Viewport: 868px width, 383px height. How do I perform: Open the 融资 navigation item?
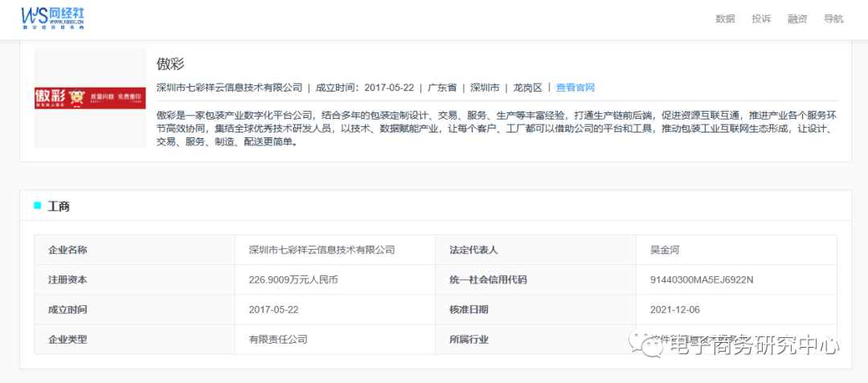[797, 18]
